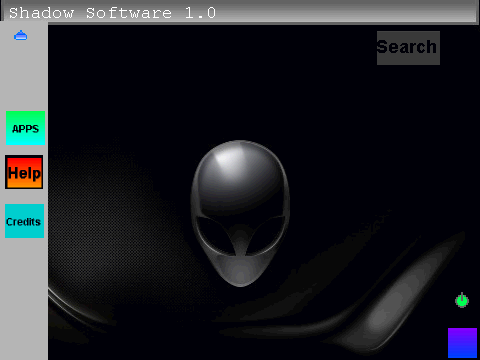Click the purple-blue gradient square
The image size is (480, 360).
[x=462, y=343]
